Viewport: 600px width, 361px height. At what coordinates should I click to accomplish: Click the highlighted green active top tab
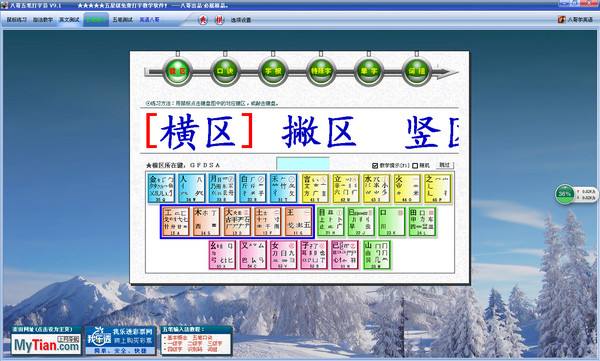tap(96, 20)
